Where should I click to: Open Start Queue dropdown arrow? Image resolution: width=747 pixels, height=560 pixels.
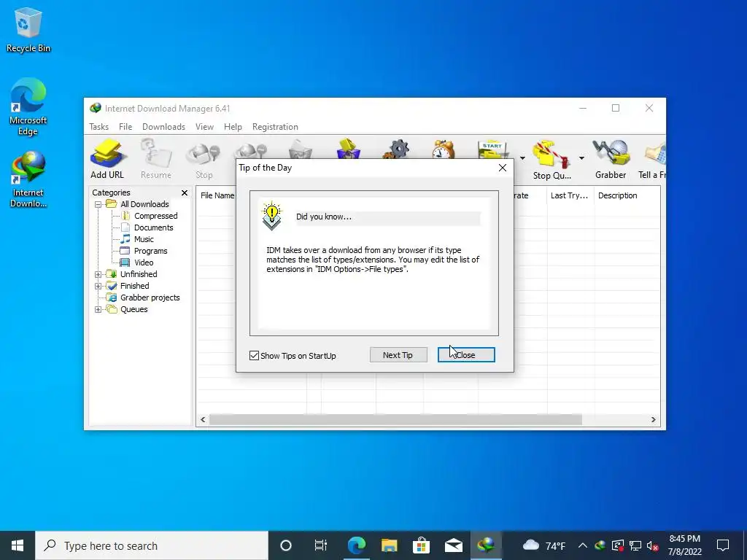coord(522,158)
